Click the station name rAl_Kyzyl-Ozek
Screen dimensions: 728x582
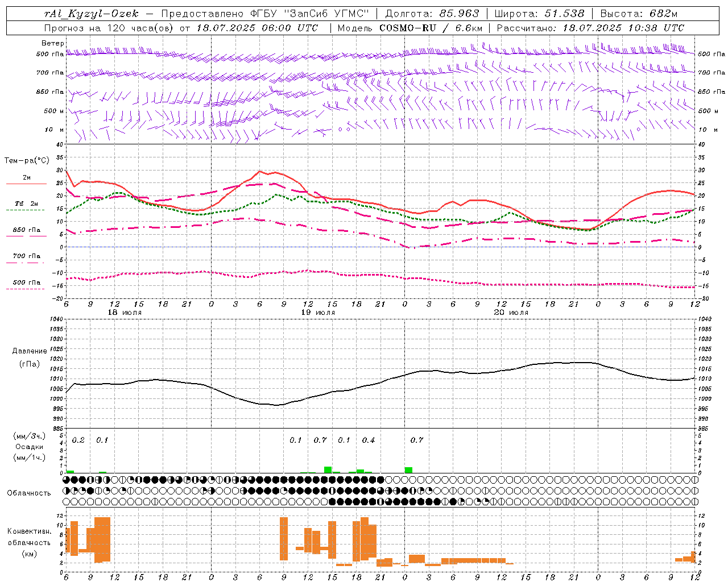[x=91, y=14]
